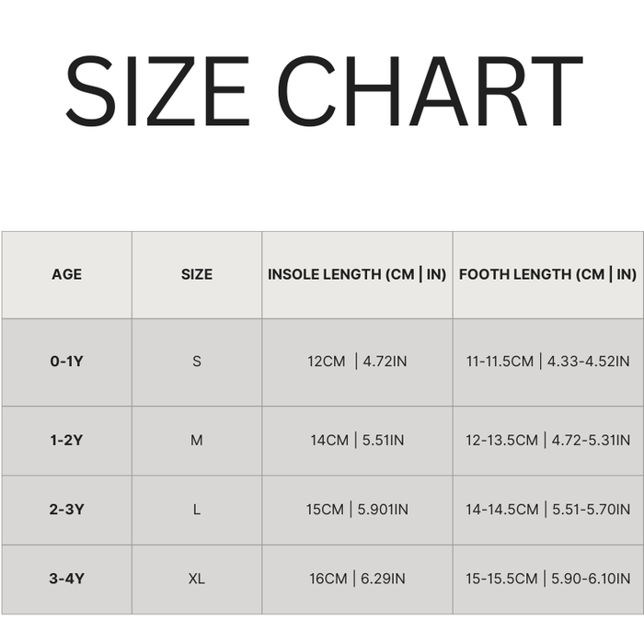
Task: Click the 12CM | 4.72IN insole cell
Action: pyautogui.click(x=357, y=362)
